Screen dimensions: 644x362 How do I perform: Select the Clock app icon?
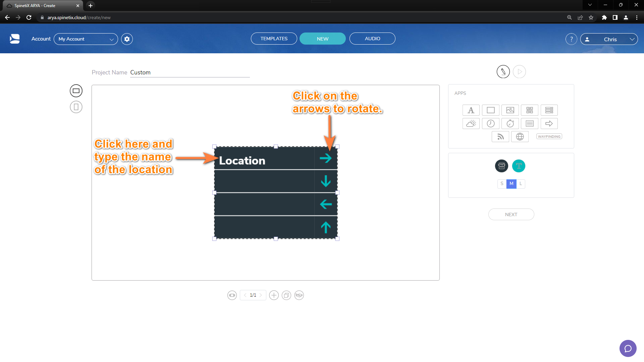(x=490, y=123)
